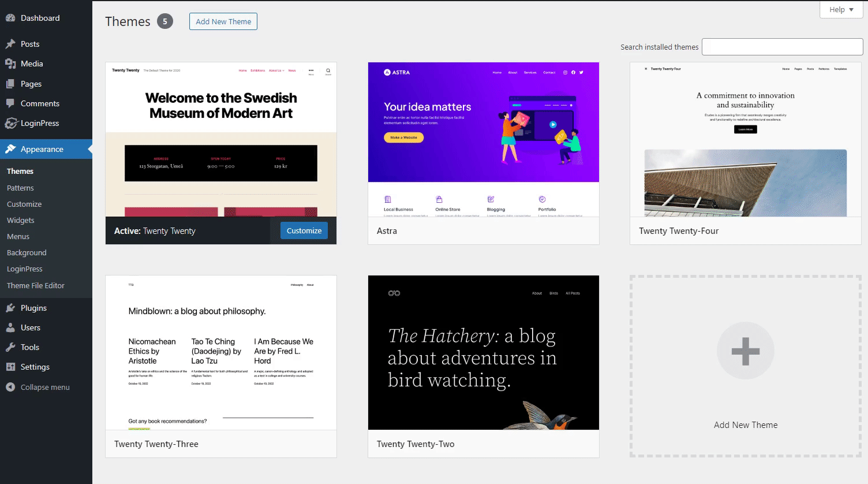868x484 pixels.
Task: Go to Users menu
Action: tap(46, 327)
